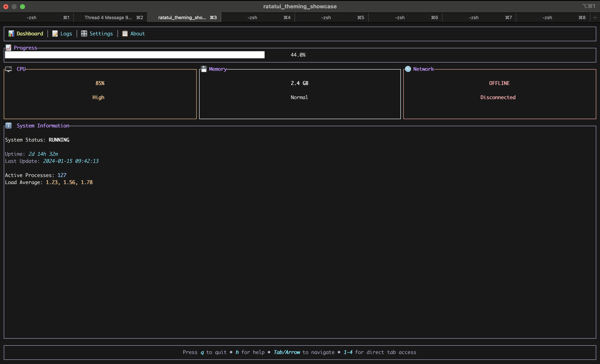Click the About clipboard icon

pos(125,34)
